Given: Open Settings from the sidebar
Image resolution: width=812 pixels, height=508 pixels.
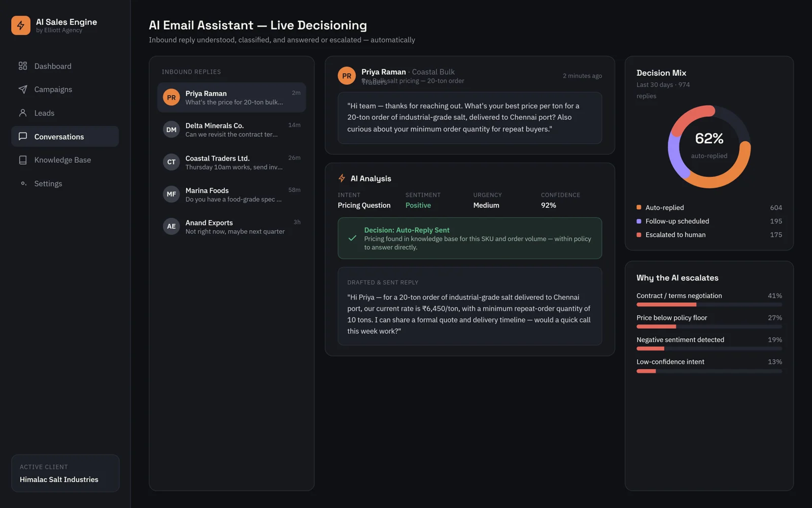Looking at the screenshot, I should [x=65, y=183].
